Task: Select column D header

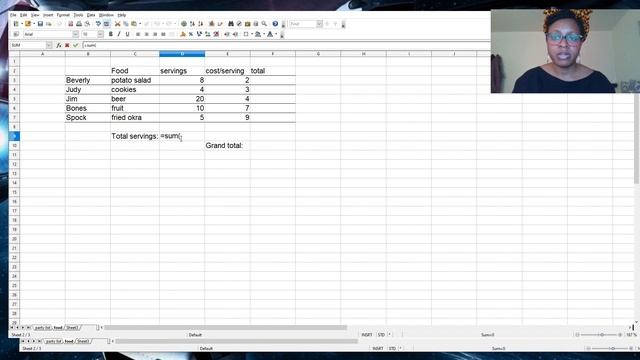Action: (x=182, y=54)
